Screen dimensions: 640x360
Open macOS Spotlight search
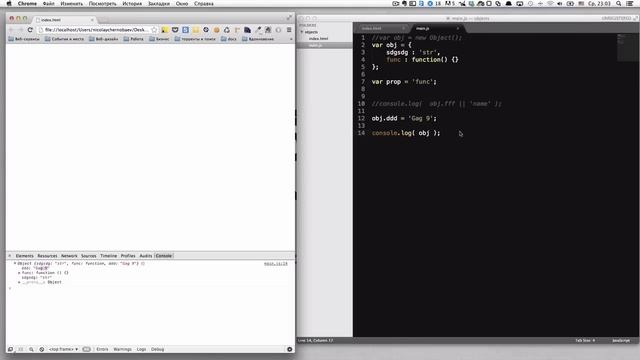(x=619, y=3)
